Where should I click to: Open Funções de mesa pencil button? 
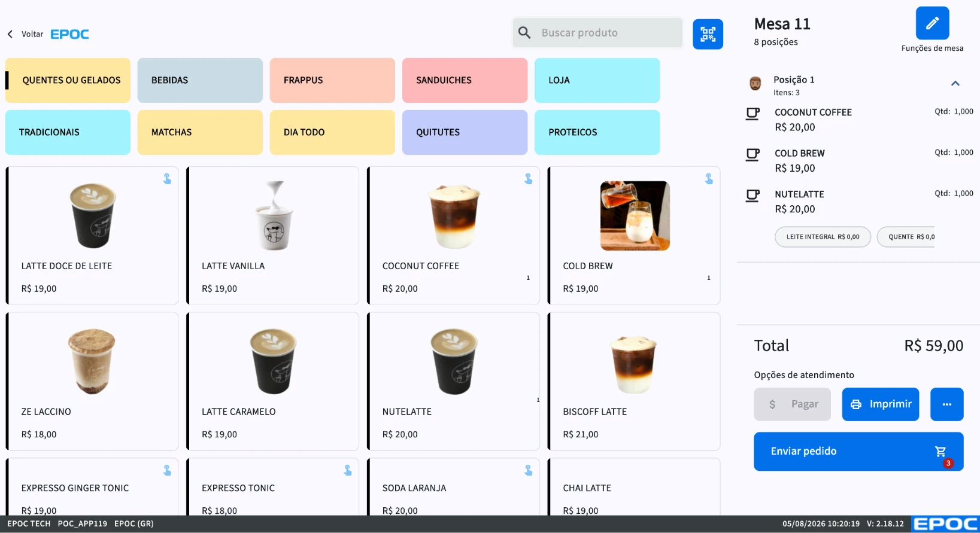[x=932, y=23]
